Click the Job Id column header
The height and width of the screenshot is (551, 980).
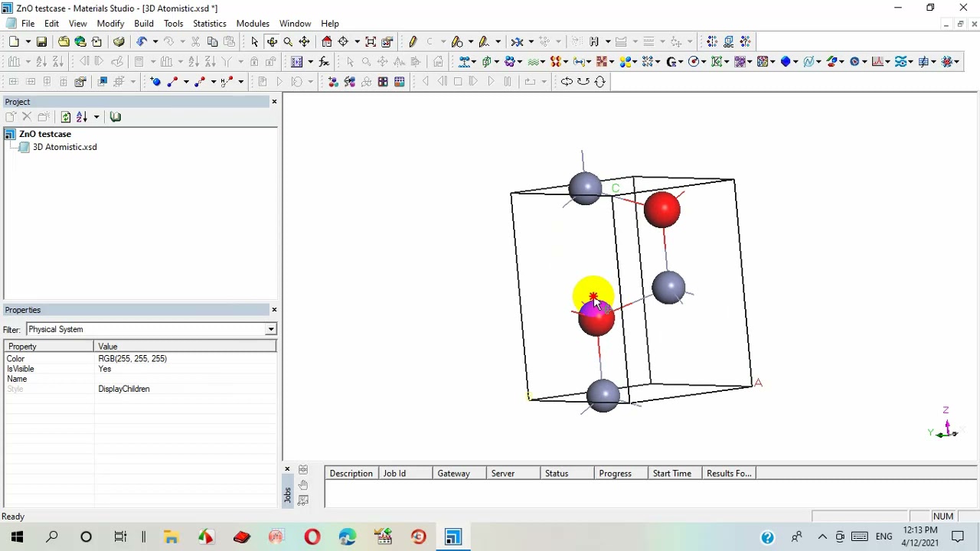(407, 474)
